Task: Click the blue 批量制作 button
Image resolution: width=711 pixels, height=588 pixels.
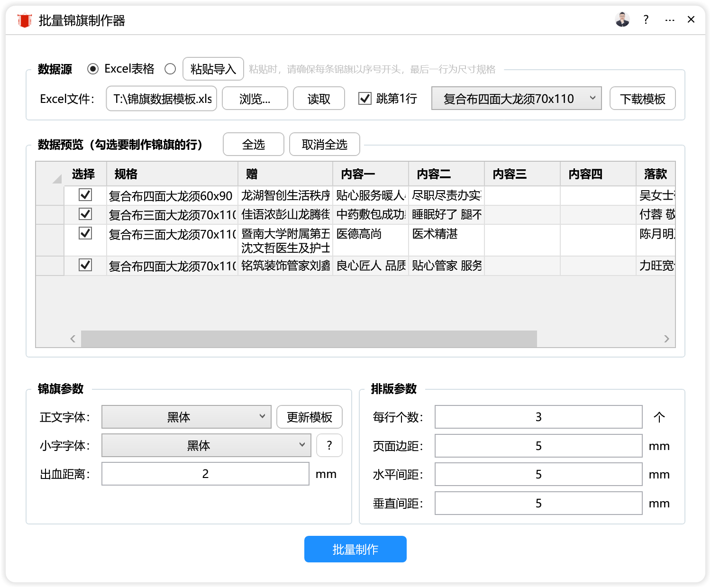Action: click(x=355, y=549)
